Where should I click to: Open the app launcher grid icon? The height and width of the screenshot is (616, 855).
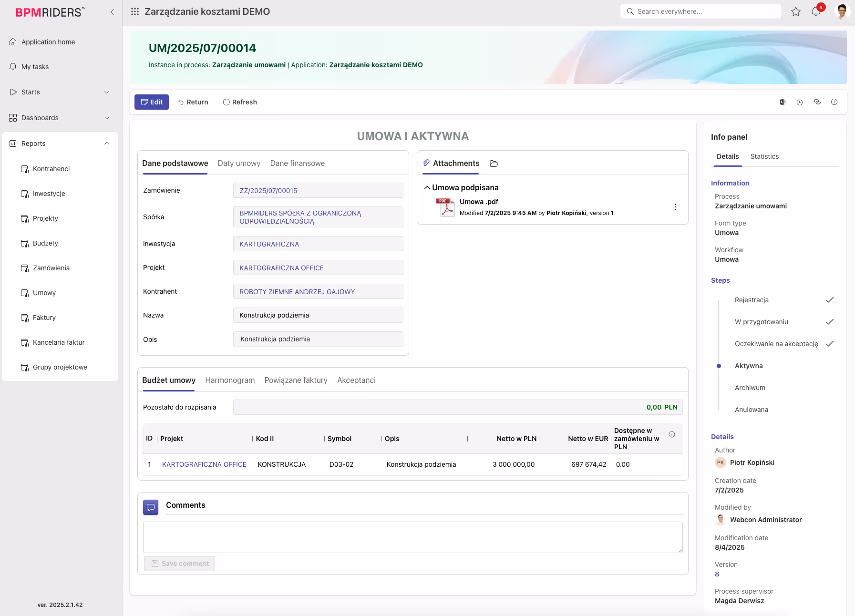point(135,11)
